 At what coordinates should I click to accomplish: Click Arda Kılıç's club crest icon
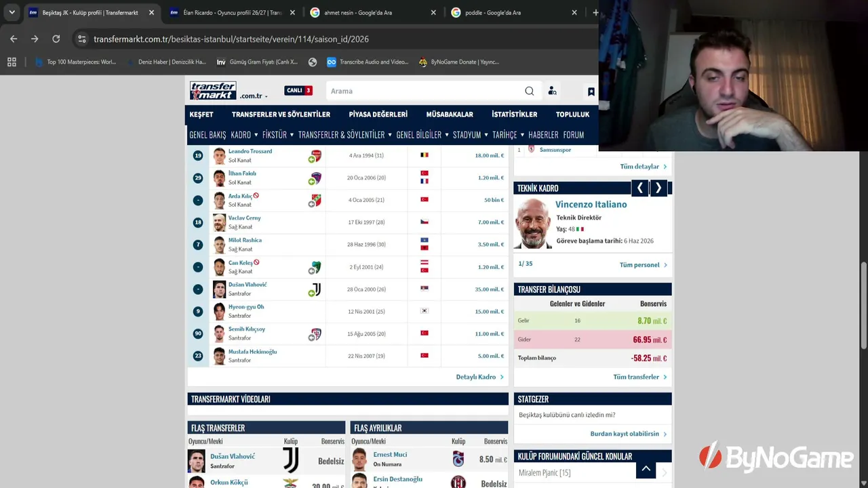click(315, 201)
